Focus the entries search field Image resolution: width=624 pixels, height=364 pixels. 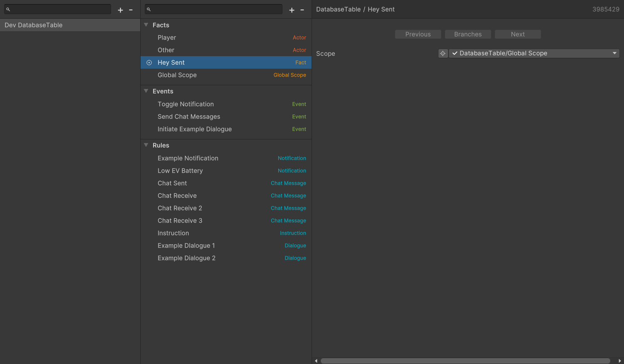tap(213, 9)
